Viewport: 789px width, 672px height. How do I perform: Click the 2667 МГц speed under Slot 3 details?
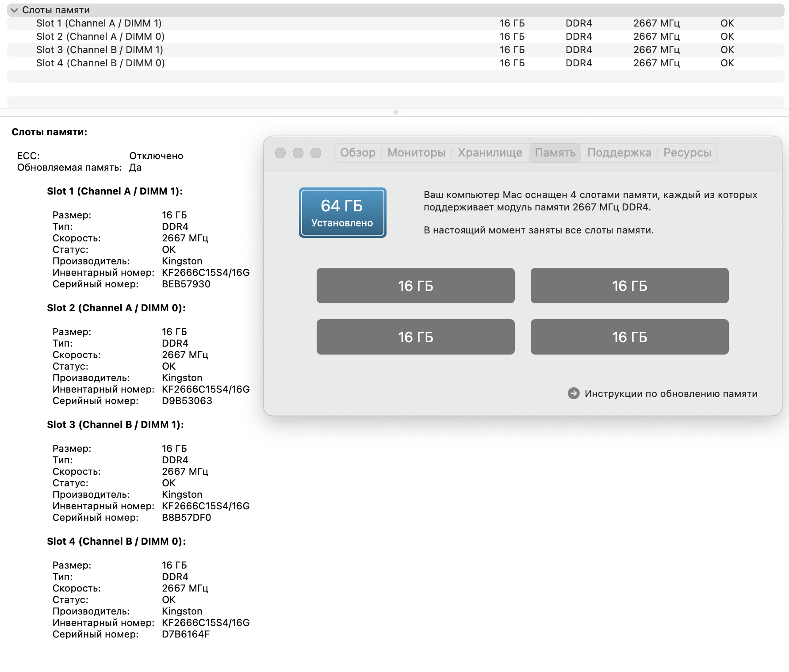pos(185,472)
